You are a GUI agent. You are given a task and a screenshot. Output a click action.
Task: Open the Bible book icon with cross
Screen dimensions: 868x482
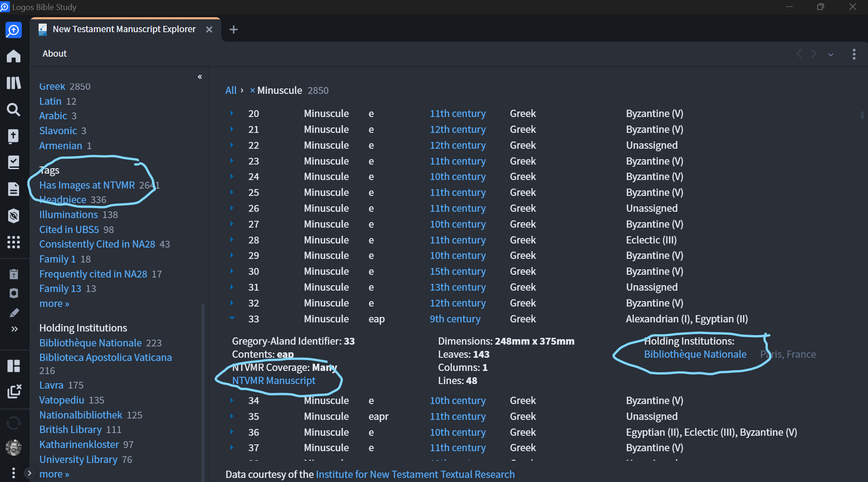pyautogui.click(x=14, y=136)
